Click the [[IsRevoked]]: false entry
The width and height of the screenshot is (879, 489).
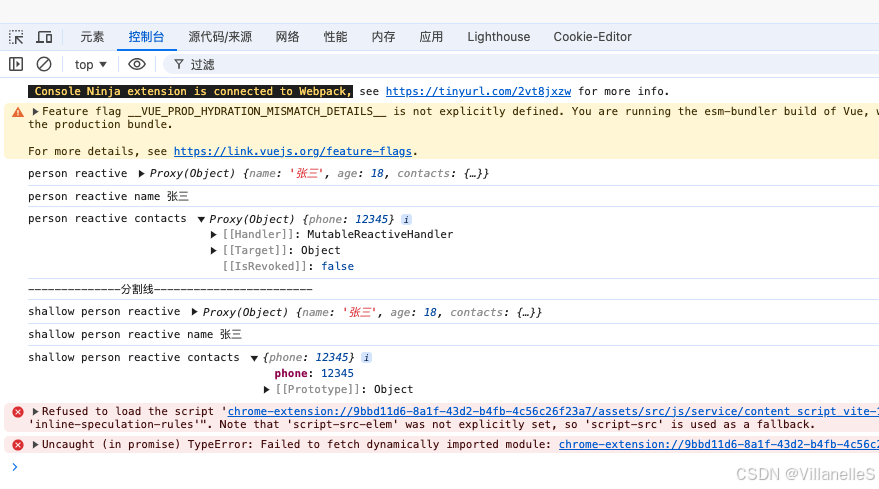pyautogui.click(x=288, y=266)
